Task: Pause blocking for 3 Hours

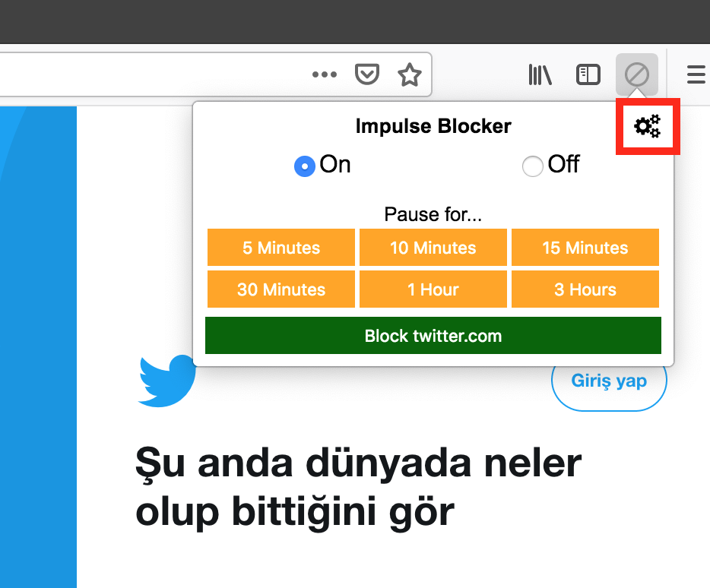Action: (x=585, y=289)
